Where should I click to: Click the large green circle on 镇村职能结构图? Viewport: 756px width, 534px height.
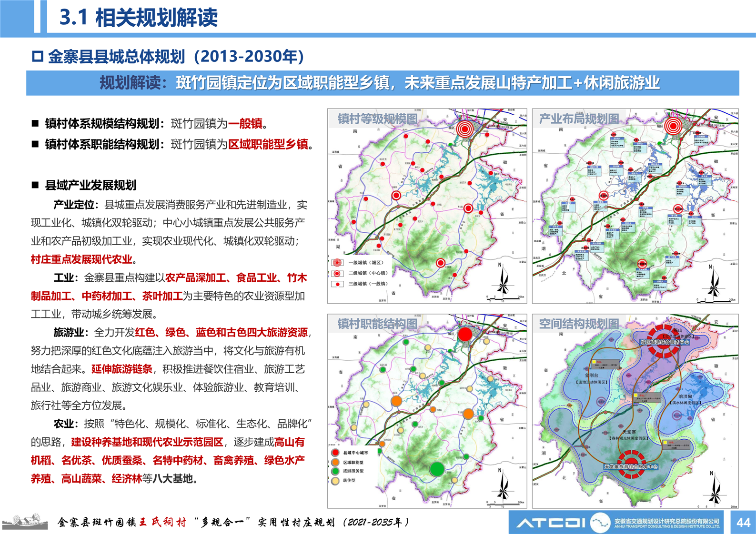[437, 469]
